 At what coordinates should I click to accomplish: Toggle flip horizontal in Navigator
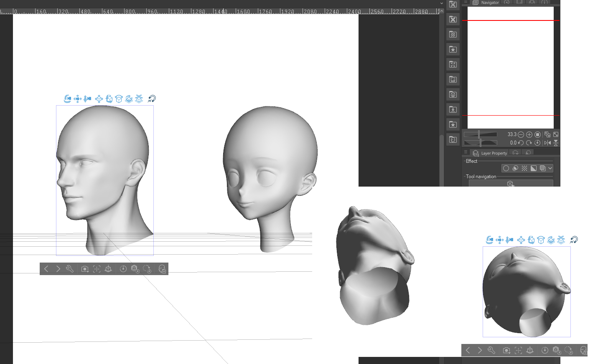(547, 143)
